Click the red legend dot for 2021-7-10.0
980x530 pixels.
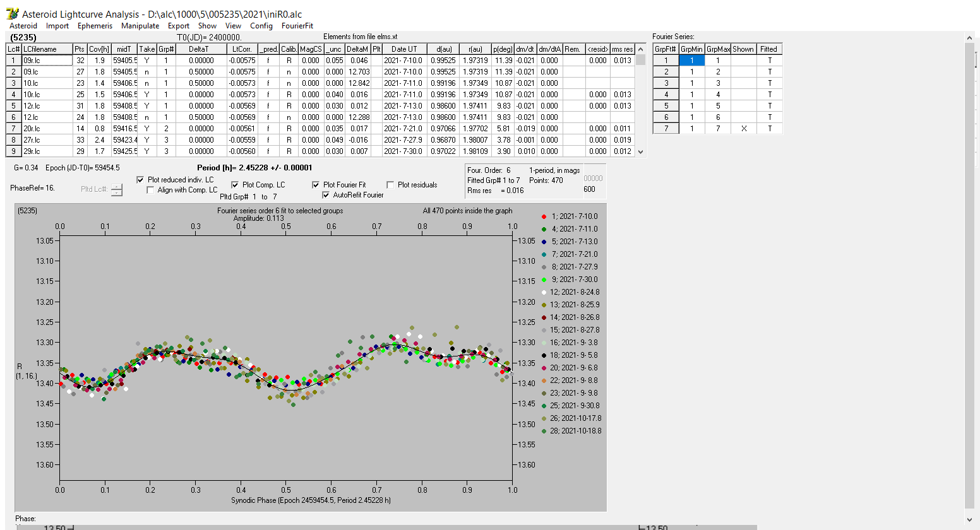pyautogui.click(x=544, y=216)
